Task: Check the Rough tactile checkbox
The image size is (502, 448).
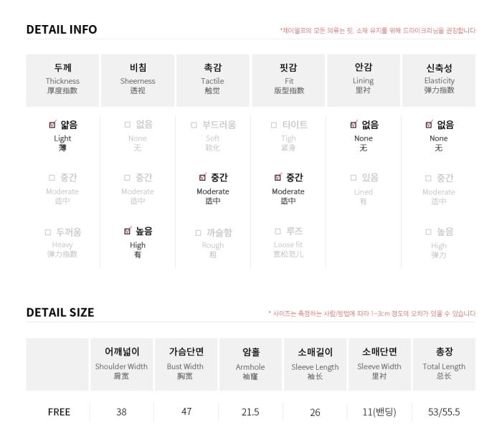Action: [198, 233]
